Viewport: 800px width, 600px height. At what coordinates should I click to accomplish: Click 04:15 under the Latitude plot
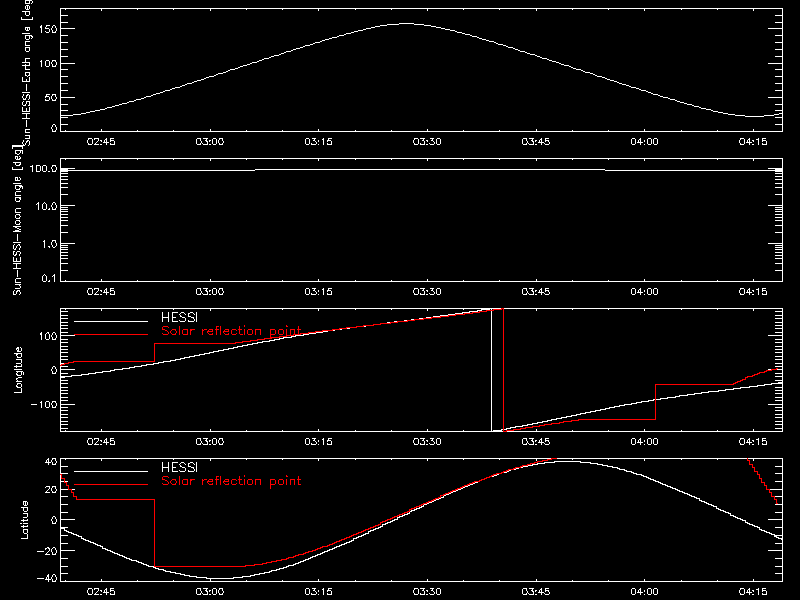[753, 592]
